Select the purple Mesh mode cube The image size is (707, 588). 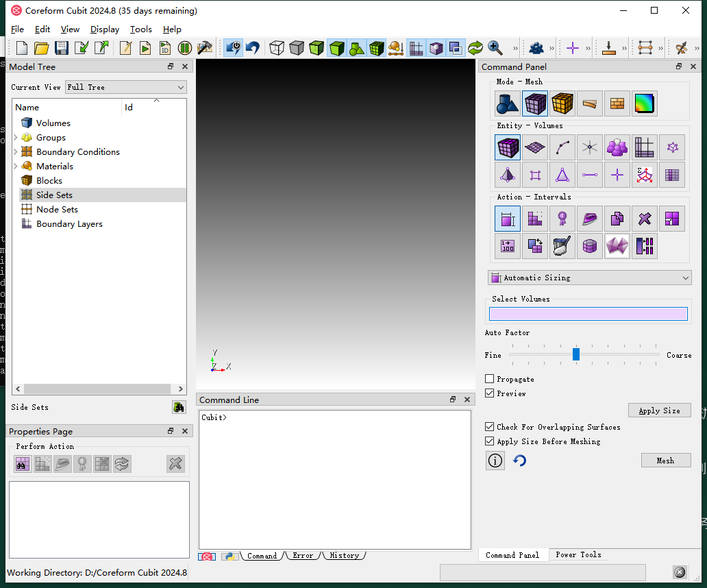click(535, 103)
